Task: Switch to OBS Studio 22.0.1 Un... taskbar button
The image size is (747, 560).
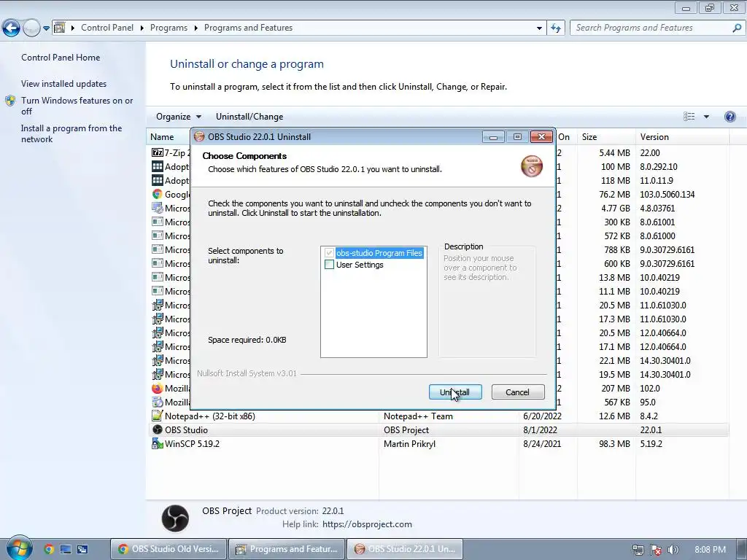Action: [x=405, y=548]
